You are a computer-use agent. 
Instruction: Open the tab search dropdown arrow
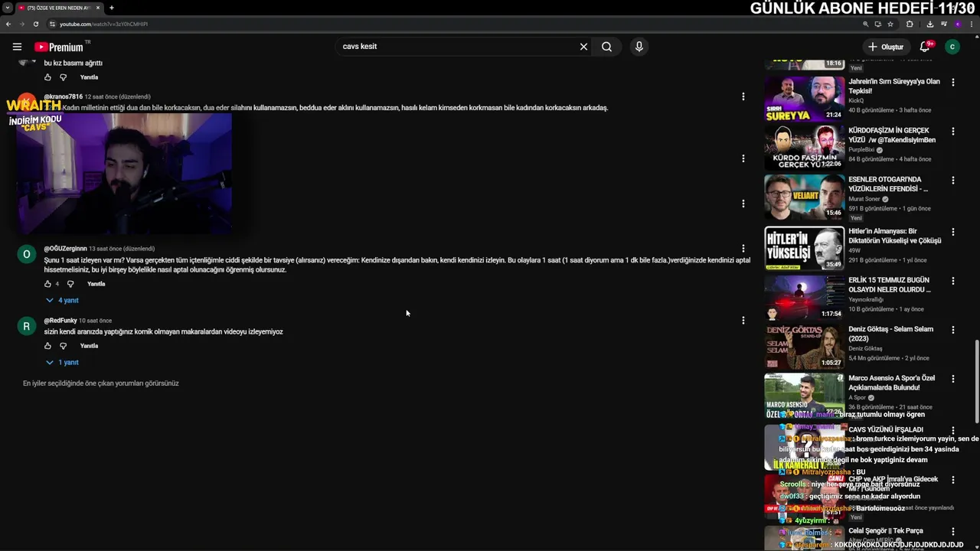click(8, 8)
